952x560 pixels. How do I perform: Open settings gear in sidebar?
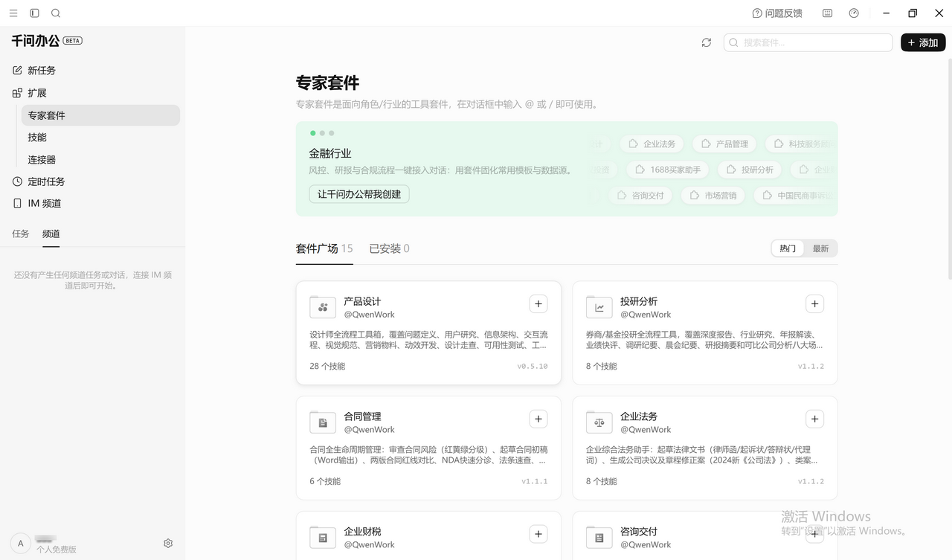pyautogui.click(x=168, y=544)
